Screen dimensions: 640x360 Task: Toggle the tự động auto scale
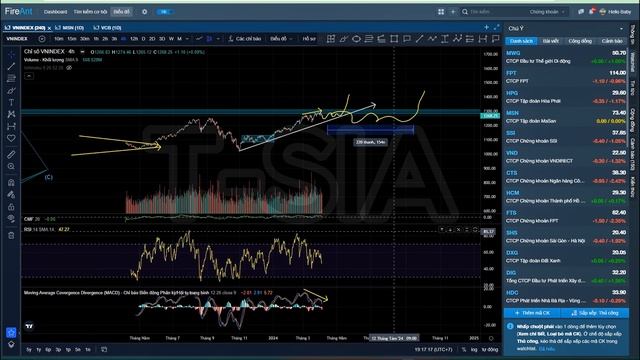[490, 350]
